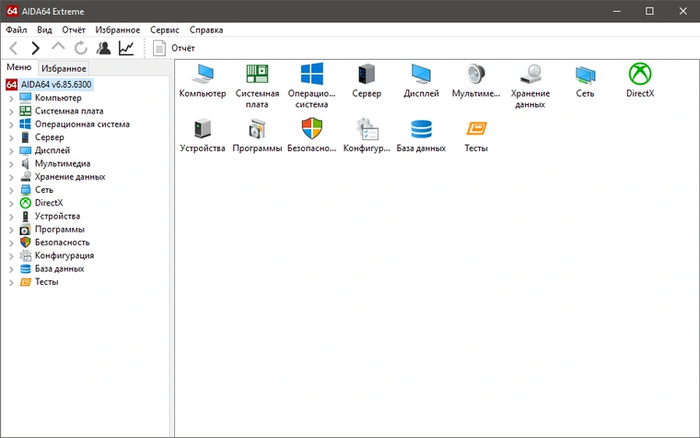The width and height of the screenshot is (700, 438).
Task: Expand the Компьютер tree node
Action: pyautogui.click(x=11, y=98)
